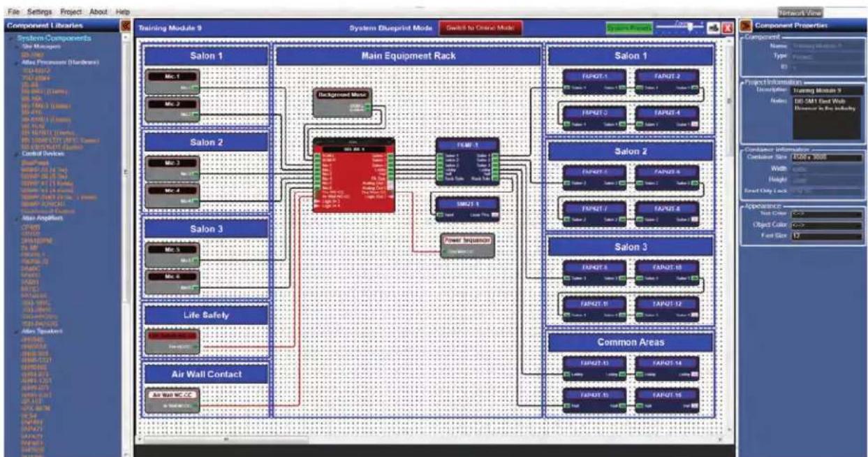
Task: Collapse the Component Libraries panel with the orange arrow icon
Action: (x=126, y=26)
